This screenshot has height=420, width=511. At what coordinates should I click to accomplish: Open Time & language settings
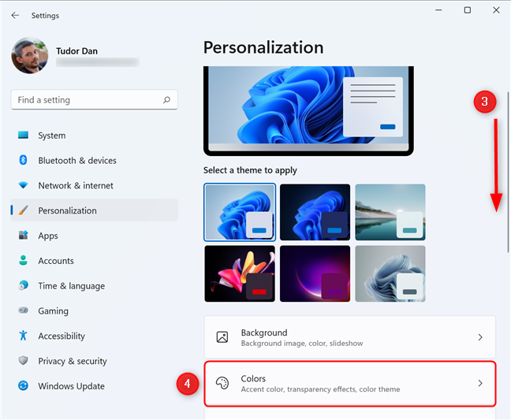(x=95, y=285)
